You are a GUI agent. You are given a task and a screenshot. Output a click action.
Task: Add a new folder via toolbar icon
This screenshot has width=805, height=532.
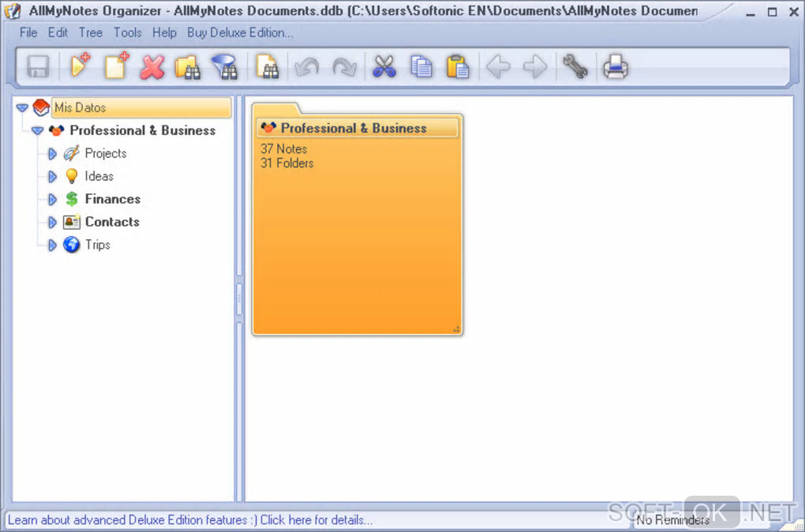coord(80,66)
